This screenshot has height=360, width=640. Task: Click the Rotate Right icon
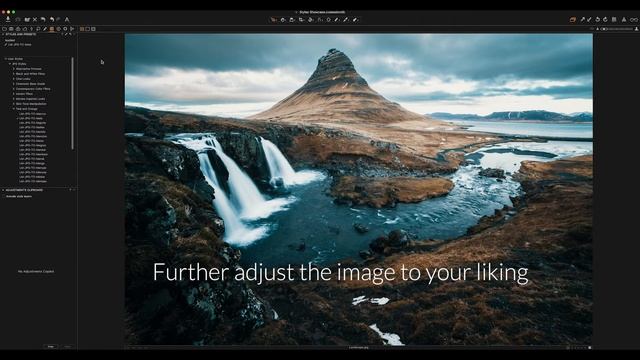pyautogui.click(x=605, y=20)
